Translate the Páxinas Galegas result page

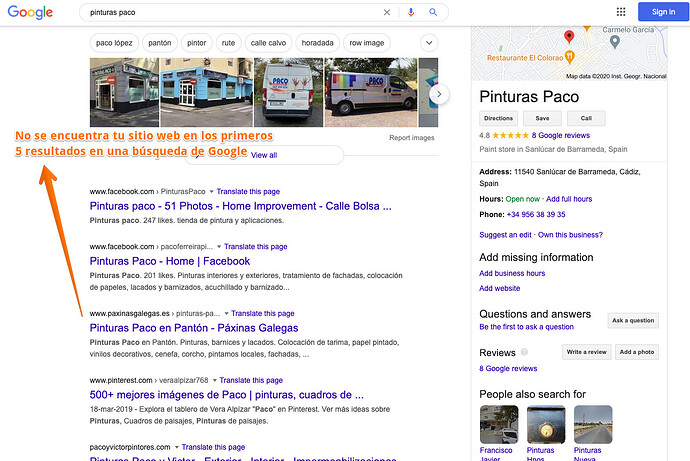(x=263, y=314)
